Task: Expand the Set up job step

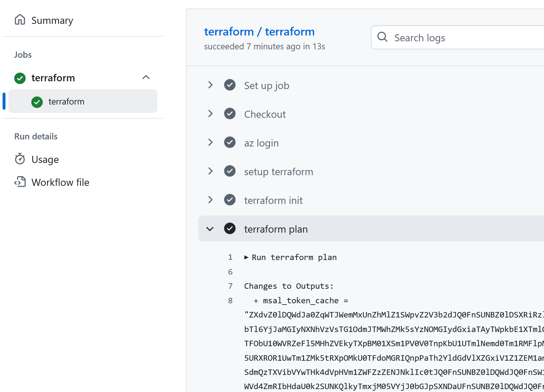Action: coord(210,85)
